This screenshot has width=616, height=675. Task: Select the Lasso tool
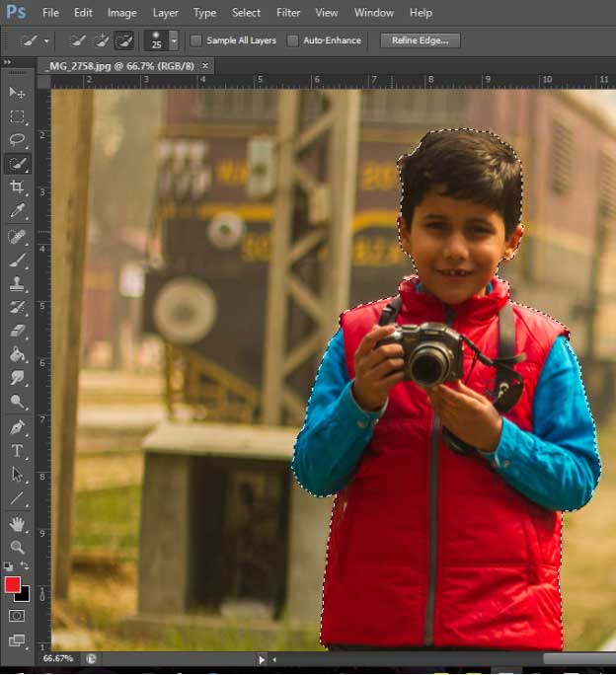[x=17, y=139]
